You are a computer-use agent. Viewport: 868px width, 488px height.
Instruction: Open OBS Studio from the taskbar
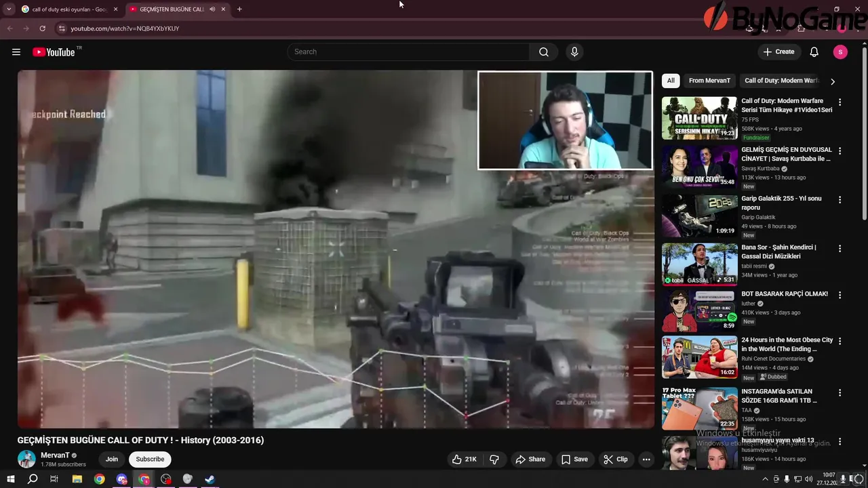click(166, 479)
